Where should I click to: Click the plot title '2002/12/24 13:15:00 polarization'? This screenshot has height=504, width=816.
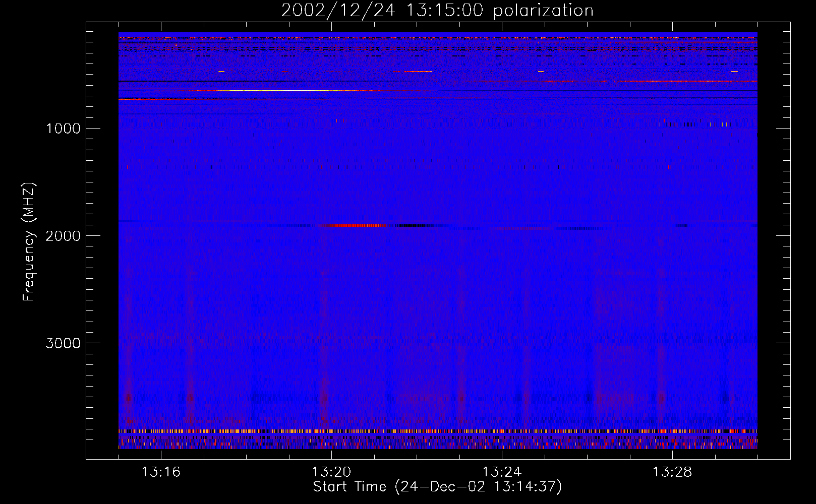[437, 11]
